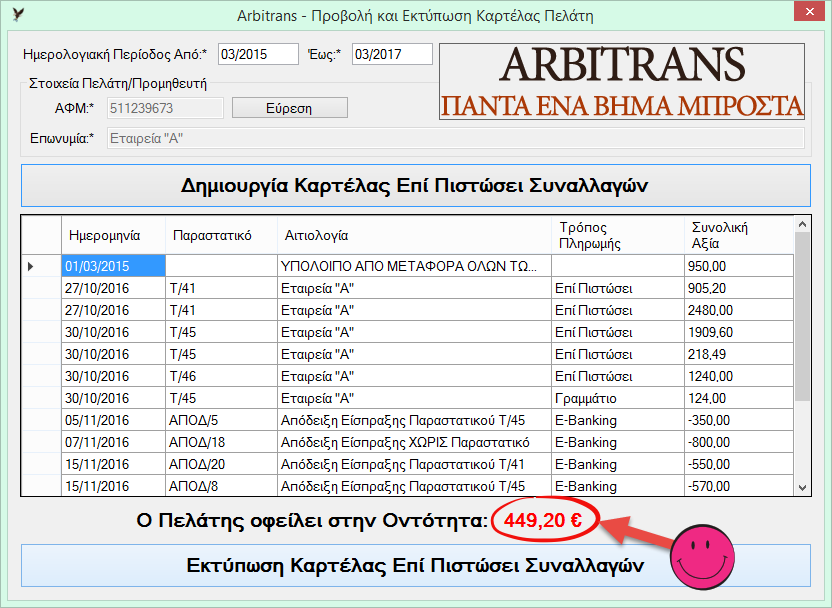Click the T/46 document cell

pyautogui.click(x=221, y=377)
